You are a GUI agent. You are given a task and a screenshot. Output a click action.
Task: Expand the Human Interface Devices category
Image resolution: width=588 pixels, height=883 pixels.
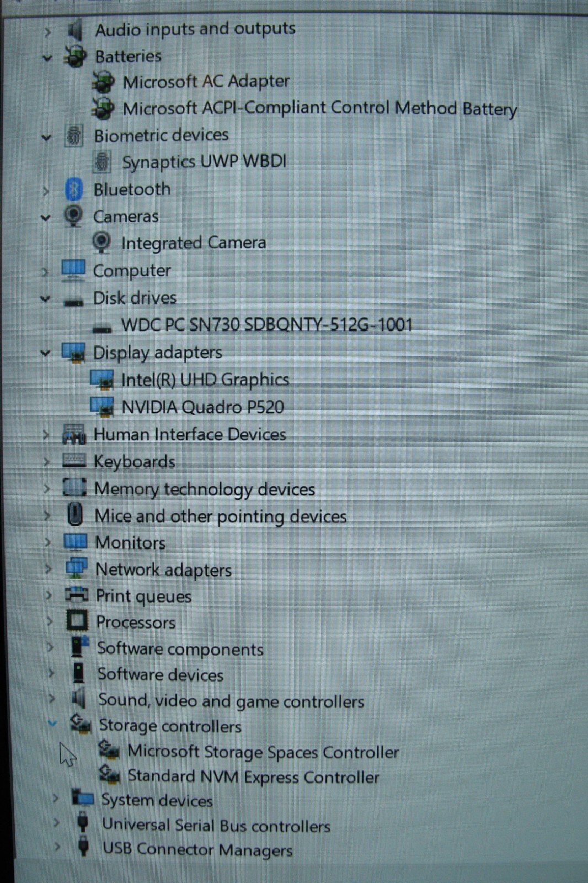coord(46,435)
